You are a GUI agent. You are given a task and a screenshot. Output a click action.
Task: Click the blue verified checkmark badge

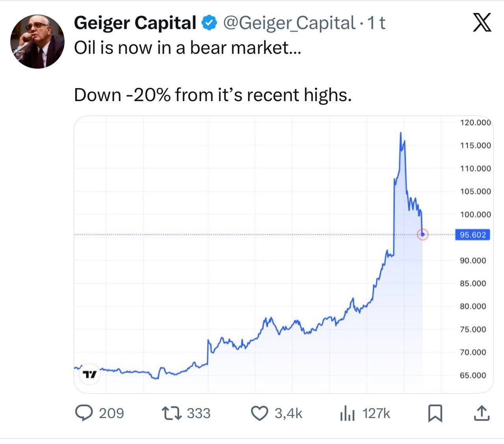[209, 23]
